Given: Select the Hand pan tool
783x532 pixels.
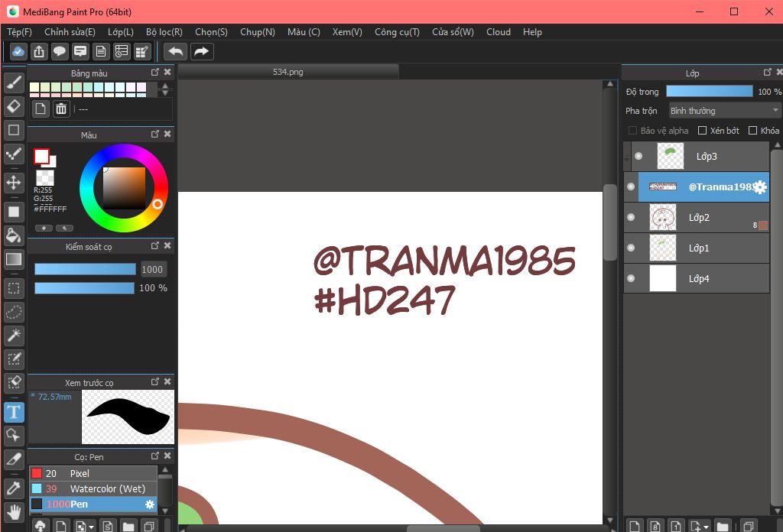Looking at the screenshot, I should (14, 512).
